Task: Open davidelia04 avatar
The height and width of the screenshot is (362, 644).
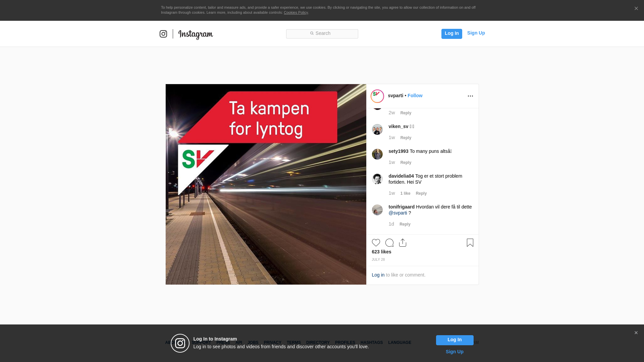Action: pos(377,179)
